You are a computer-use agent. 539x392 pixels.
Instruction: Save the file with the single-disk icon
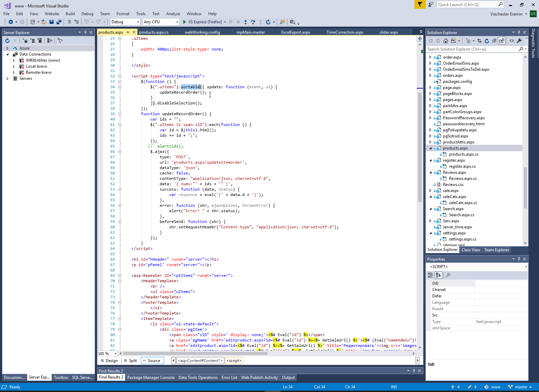tap(52, 22)
